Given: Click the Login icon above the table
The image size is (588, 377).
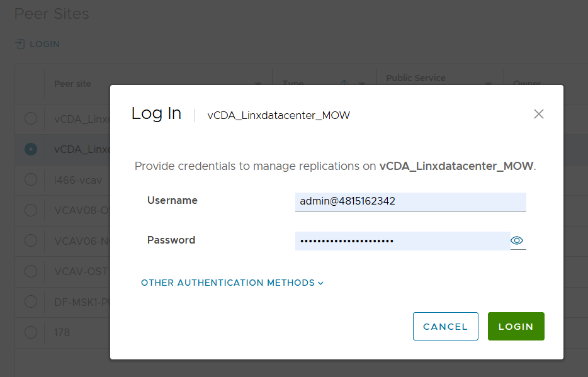Looking at the screenshot, I should (20, 44).
